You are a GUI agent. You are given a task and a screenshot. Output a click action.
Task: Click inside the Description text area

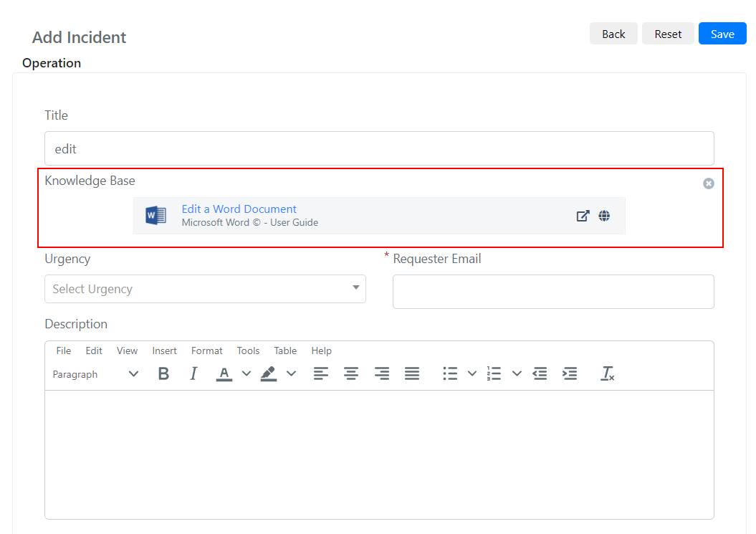[380, 454]
